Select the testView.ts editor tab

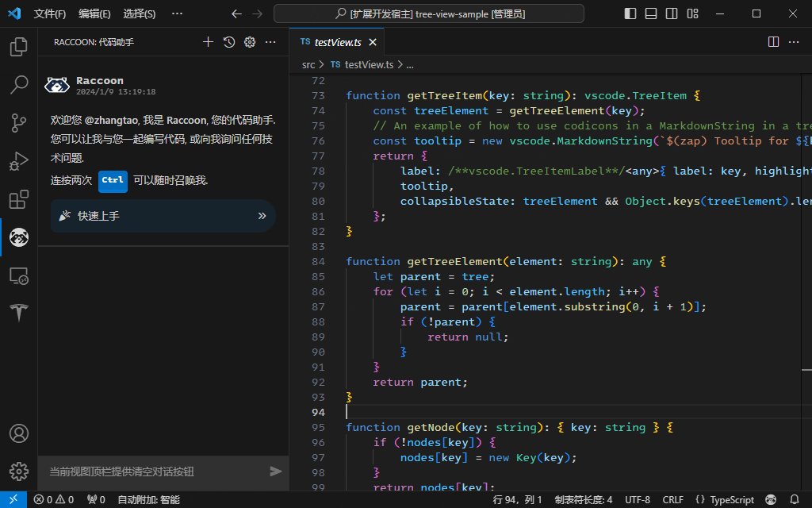(337, 42)
